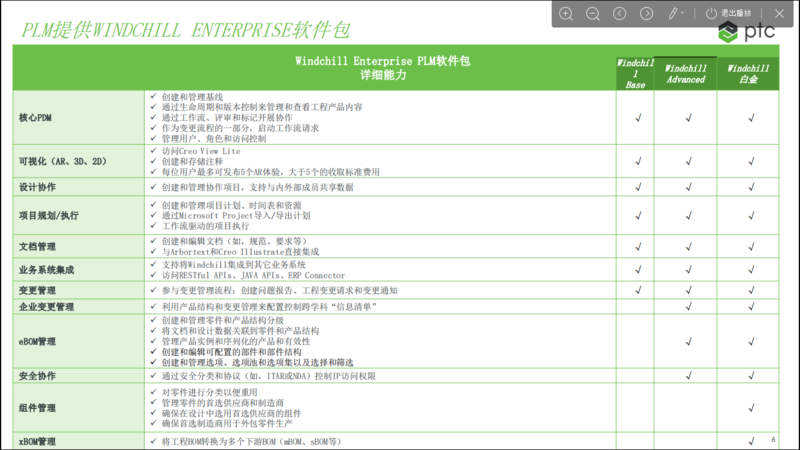800x450 pixels.
Task: Click the zoom in magnifier icon
Action: (x=566, y=13)
